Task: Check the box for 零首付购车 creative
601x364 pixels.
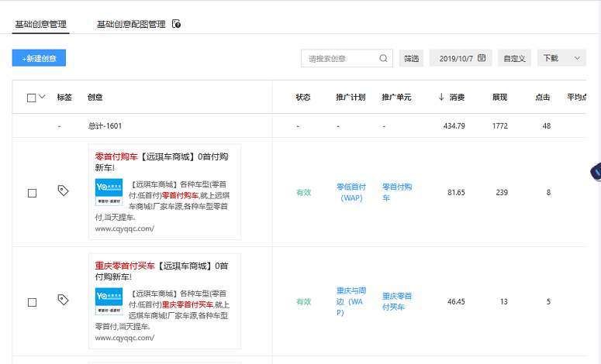Action: click(32, 193)
